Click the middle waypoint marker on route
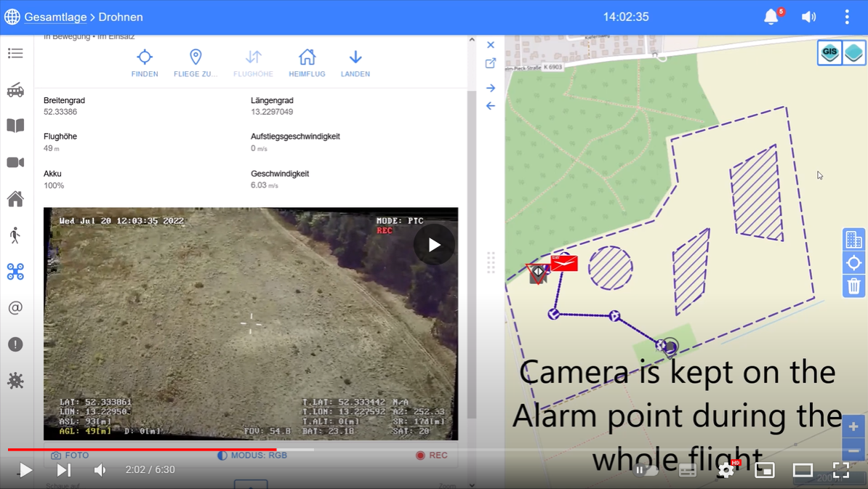The height and width of the screenshot is (489, 868). (x=614, y=316)
